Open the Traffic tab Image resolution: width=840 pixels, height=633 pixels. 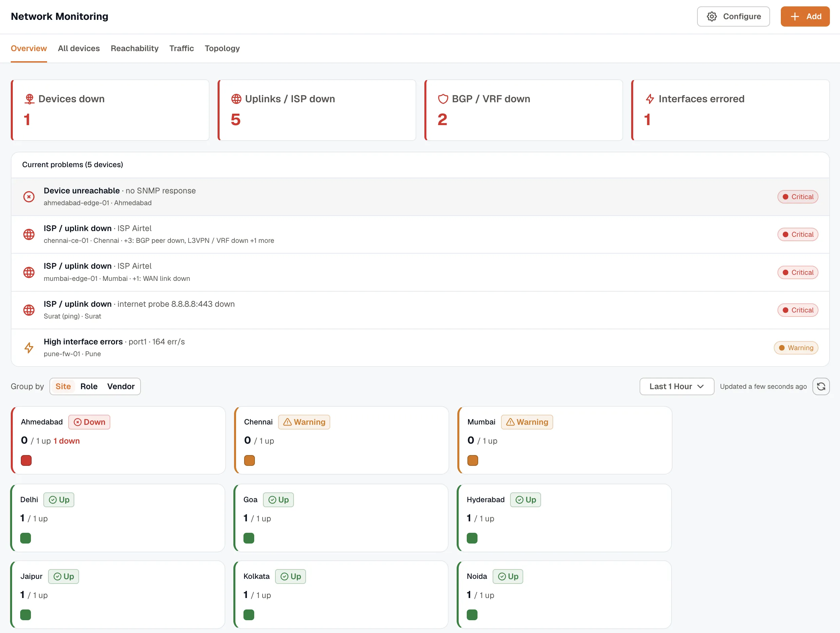[x=182, y=48]
